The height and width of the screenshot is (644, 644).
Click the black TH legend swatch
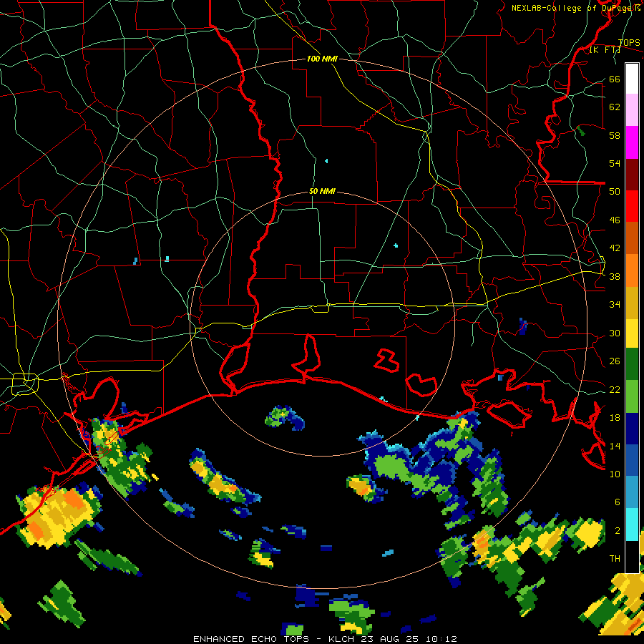click(x=632, y=557)
